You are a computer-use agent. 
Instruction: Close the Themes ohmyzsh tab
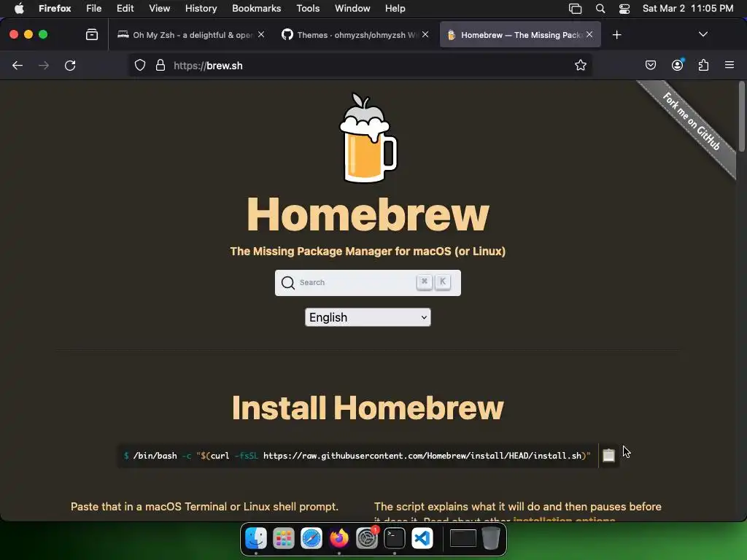[425, 34]
